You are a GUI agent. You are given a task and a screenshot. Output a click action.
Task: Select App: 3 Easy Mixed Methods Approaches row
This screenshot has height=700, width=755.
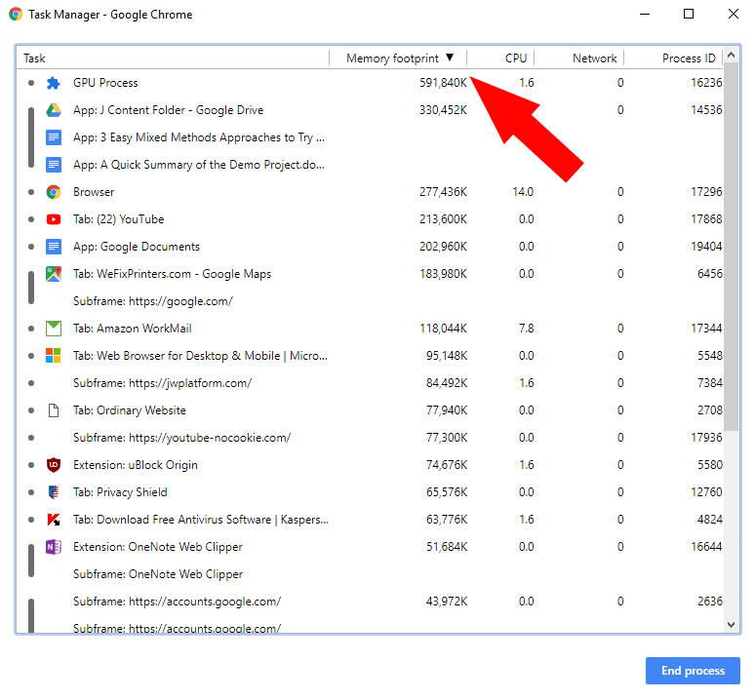370,137
